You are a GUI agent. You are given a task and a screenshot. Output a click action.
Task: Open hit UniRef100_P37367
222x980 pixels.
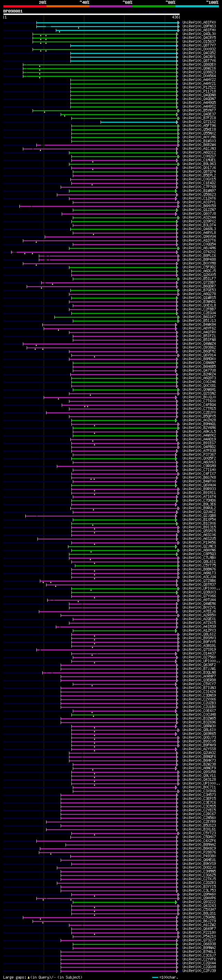click(x=199, y=455)
